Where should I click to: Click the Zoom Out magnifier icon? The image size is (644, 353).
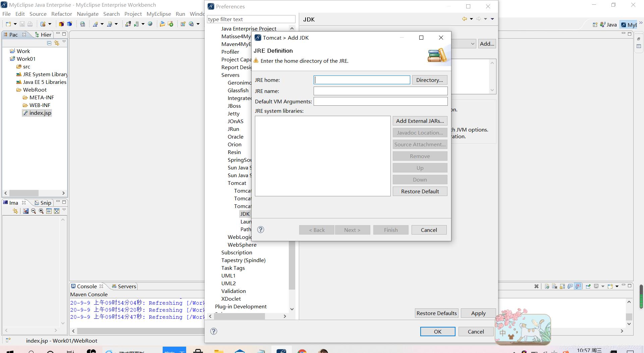tap(33, 211)
